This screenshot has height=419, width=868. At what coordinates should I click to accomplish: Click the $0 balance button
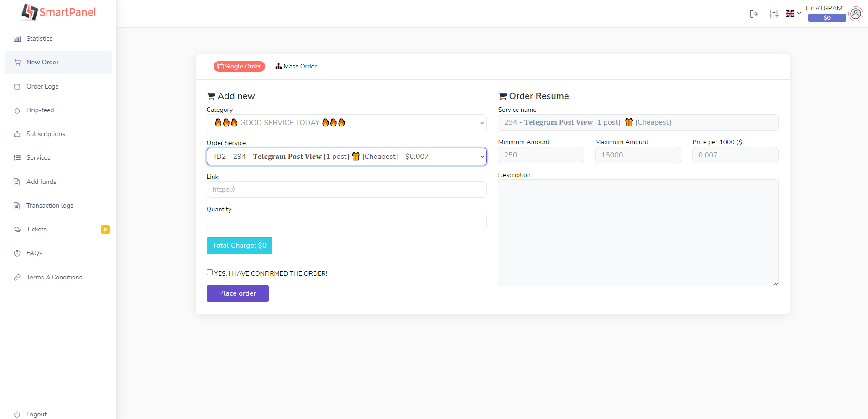(x=827, y=18)
